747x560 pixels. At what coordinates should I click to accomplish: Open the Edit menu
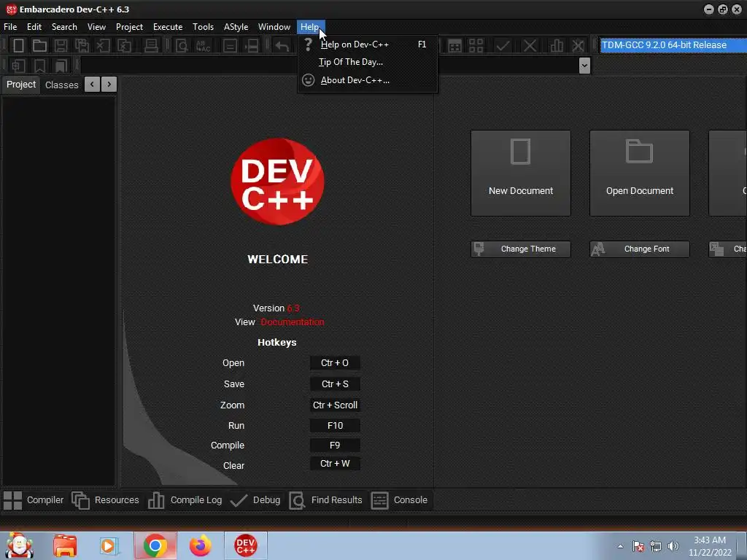coord(34,27)
